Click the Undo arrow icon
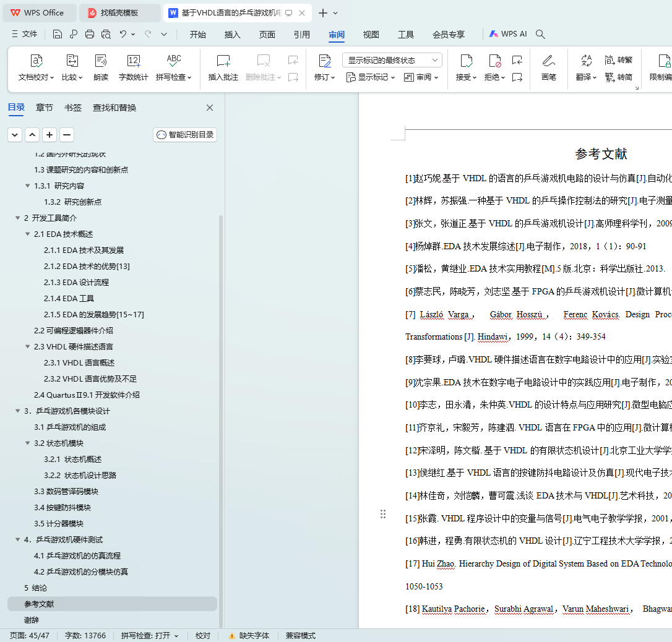This screenshot has width=672, height=642. click(123, 34)
